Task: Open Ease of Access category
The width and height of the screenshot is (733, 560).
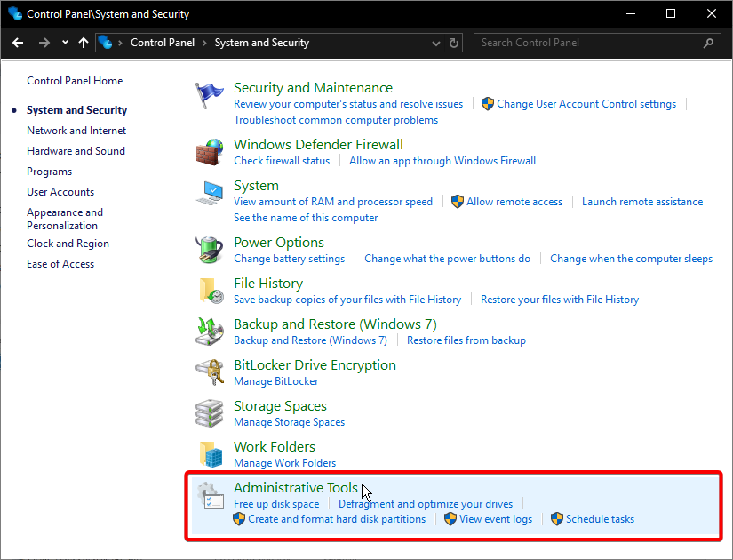Action: (x=60, y=264)
